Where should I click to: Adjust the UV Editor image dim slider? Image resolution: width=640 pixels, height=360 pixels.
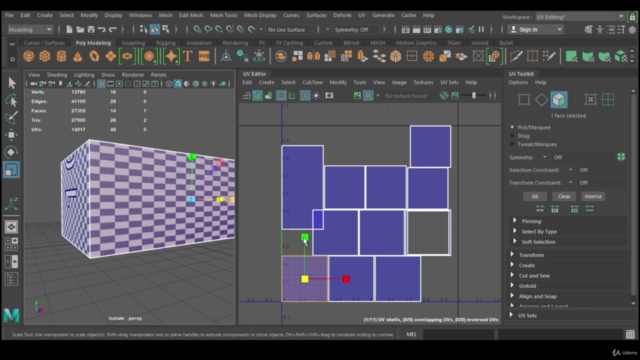point(474,96)
